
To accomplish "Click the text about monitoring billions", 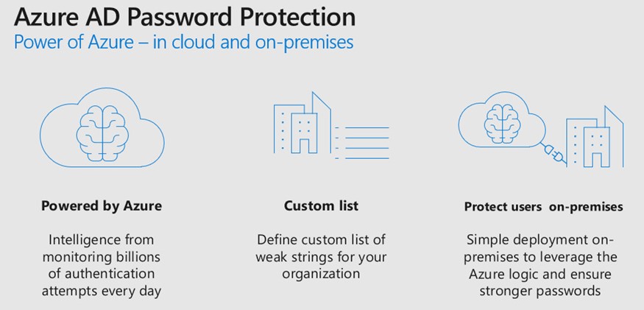I will click(102, 265).
